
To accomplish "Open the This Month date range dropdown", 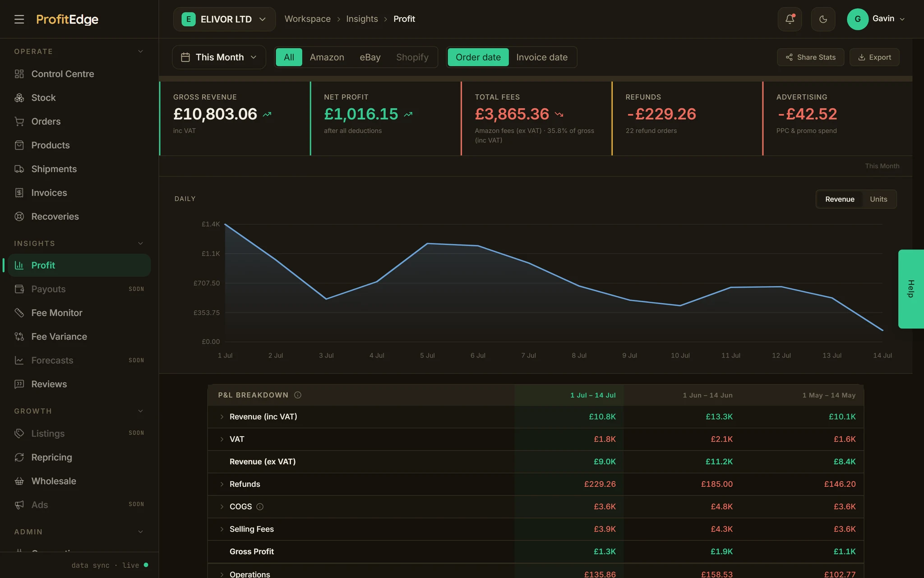I will 219,57.
